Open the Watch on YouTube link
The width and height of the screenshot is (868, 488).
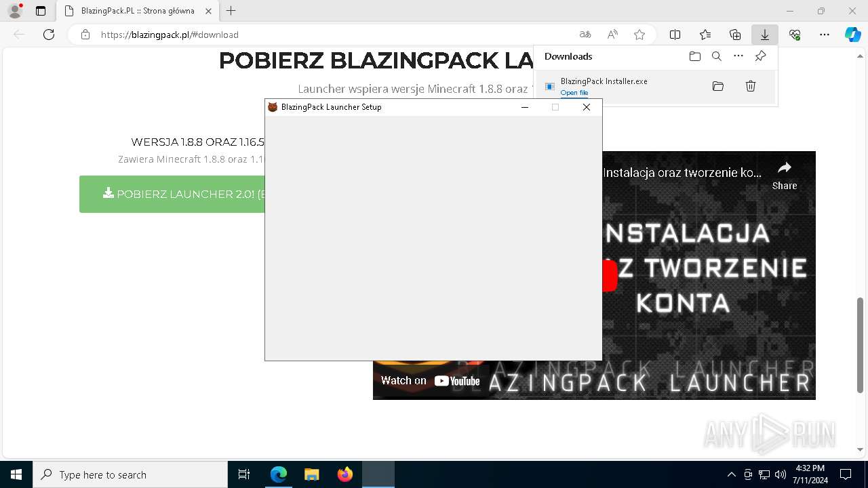(x=430, y=381)
